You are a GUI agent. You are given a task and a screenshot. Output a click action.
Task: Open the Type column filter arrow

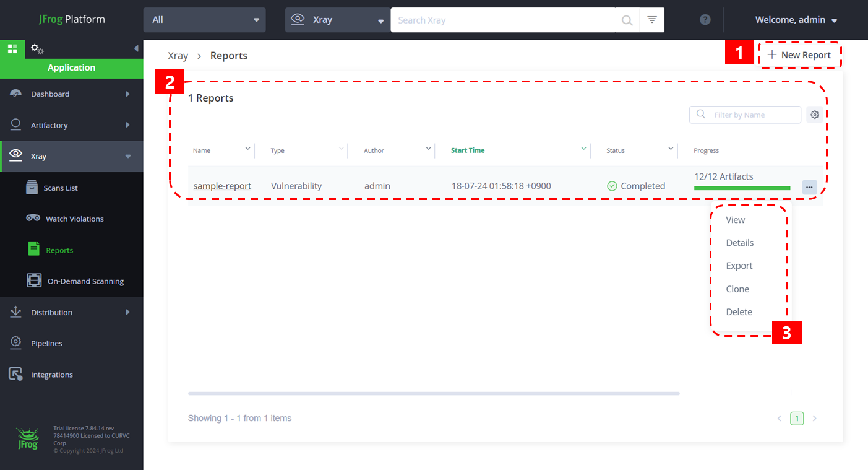coord(341,149)
